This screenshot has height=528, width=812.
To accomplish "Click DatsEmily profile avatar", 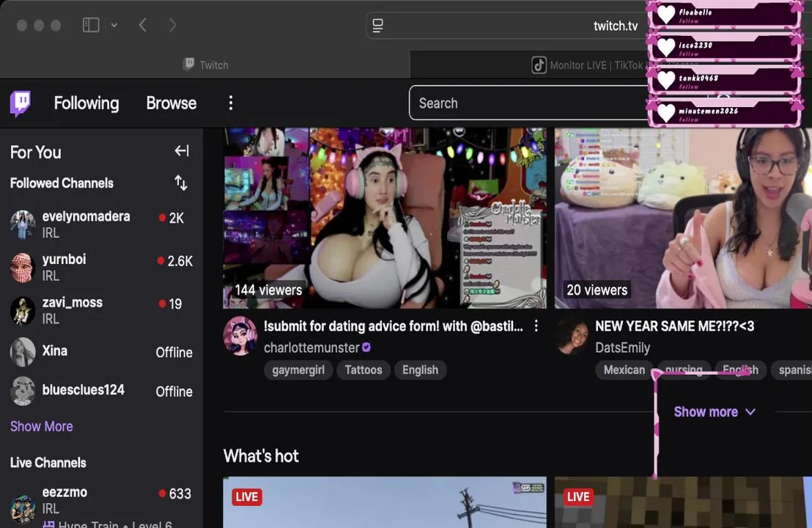I will click(572, 336).
